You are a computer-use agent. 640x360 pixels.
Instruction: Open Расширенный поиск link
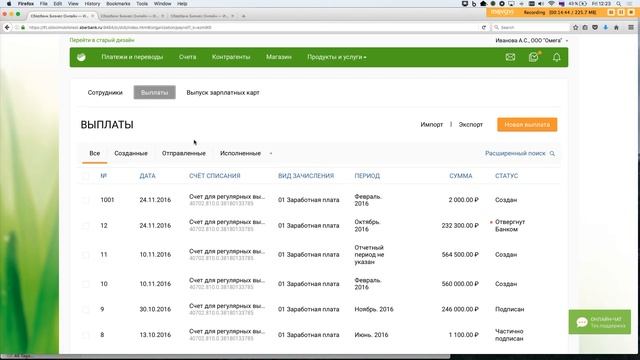(x=515, y=153)
